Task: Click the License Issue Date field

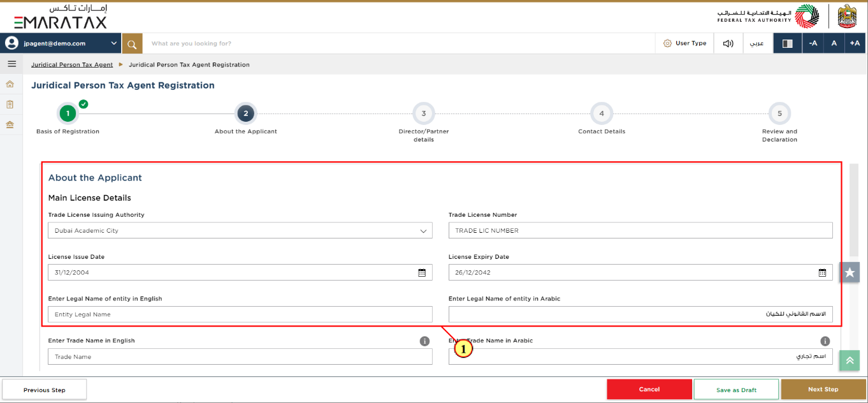Action: [240, 272]
